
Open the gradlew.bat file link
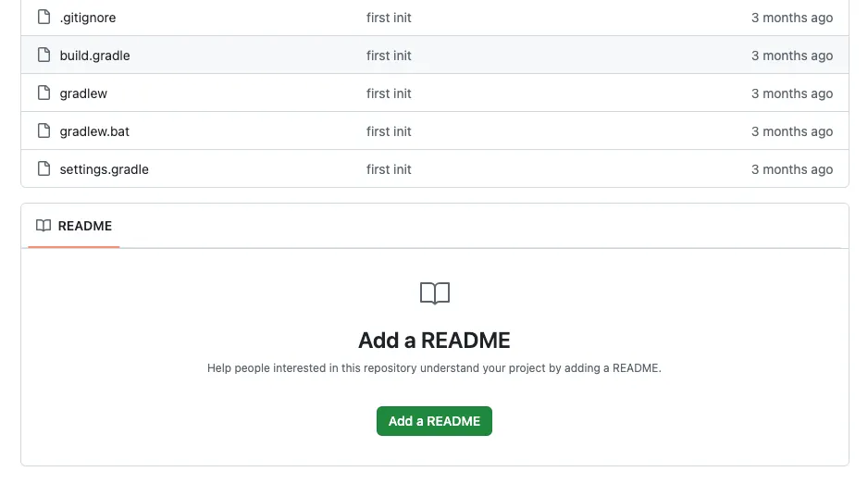point(94,131)
